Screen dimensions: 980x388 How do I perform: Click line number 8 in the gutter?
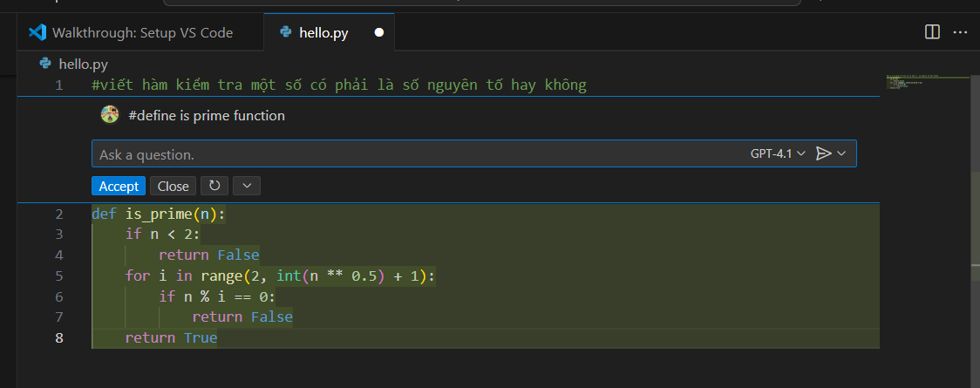pos(58,337)
